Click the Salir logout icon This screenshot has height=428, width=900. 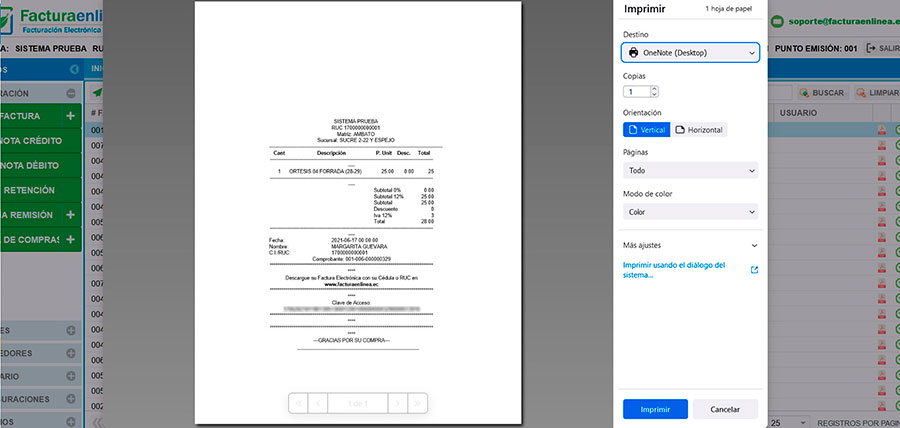coord(872,48)
